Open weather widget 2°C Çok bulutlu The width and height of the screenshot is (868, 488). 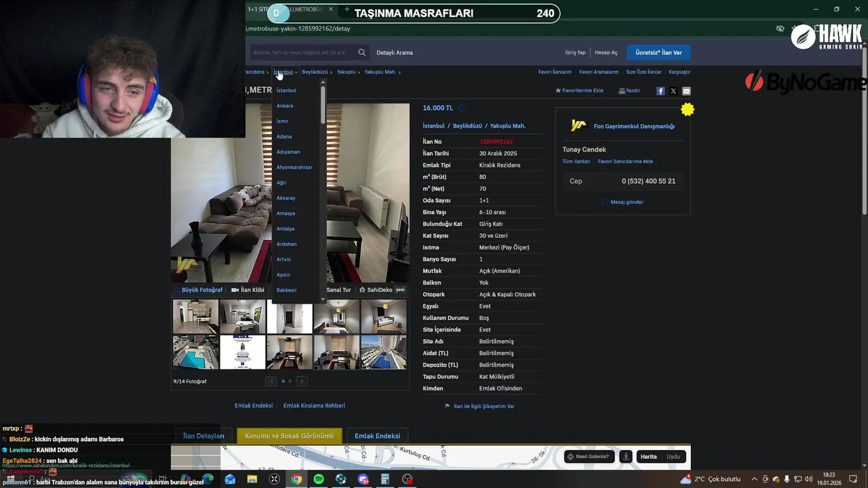click(x=711, y=479)
